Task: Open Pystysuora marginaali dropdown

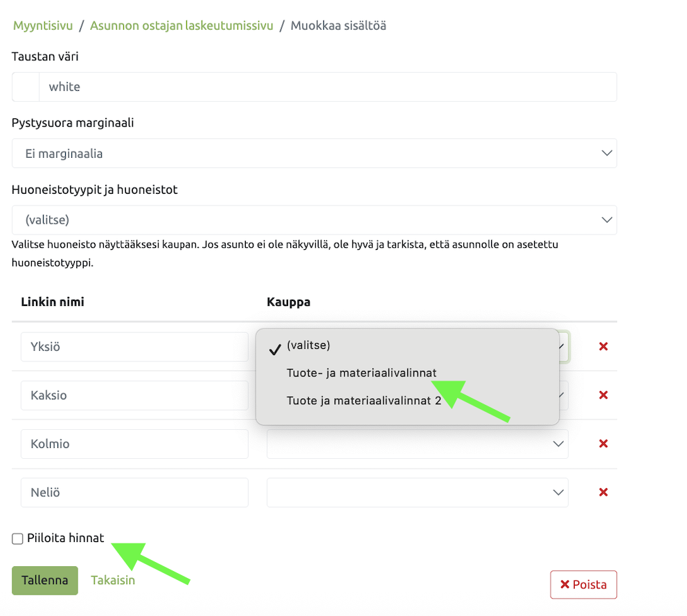Action: (314, 153)
